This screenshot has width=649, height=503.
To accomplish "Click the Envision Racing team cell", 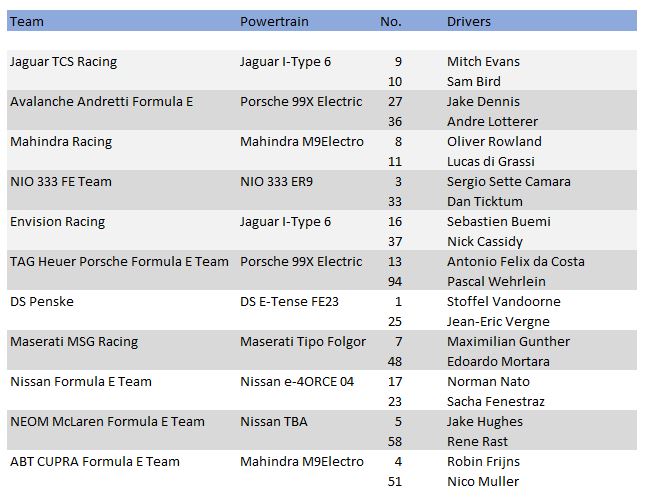I will [x=57, y=221].
